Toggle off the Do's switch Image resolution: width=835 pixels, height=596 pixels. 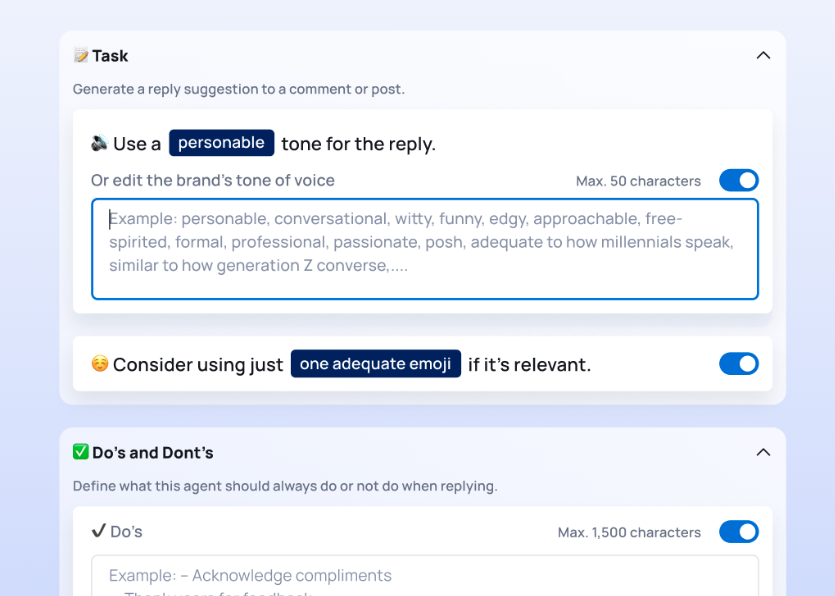pos(738,531)
